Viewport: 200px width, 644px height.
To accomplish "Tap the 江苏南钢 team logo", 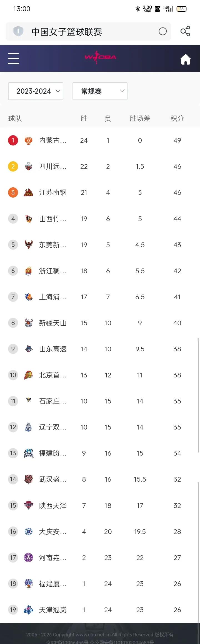I will 28,193.
